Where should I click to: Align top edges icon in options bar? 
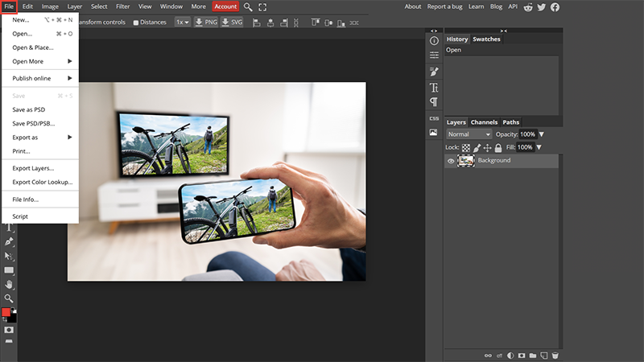(316, 23)
